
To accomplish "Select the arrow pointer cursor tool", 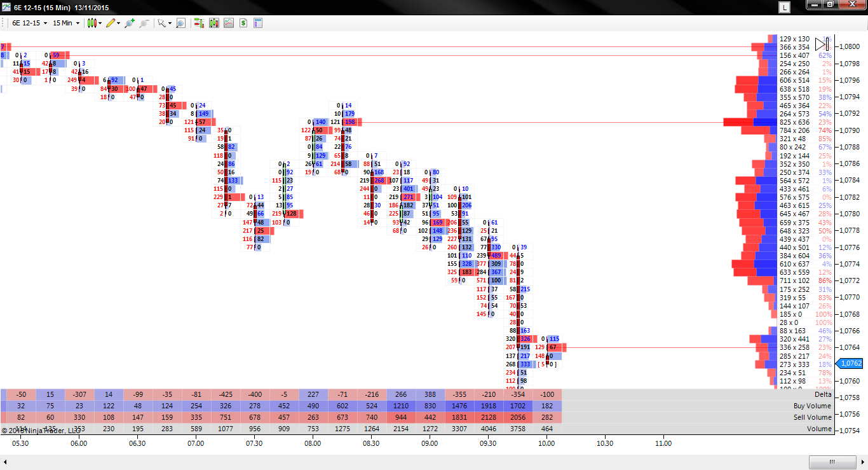I will pos(161,23).
